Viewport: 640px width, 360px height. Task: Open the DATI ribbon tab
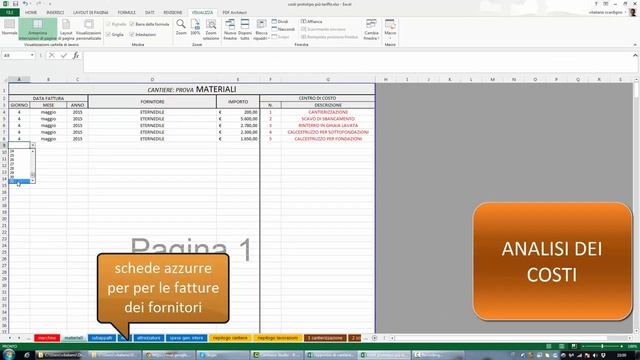(150, 13)
